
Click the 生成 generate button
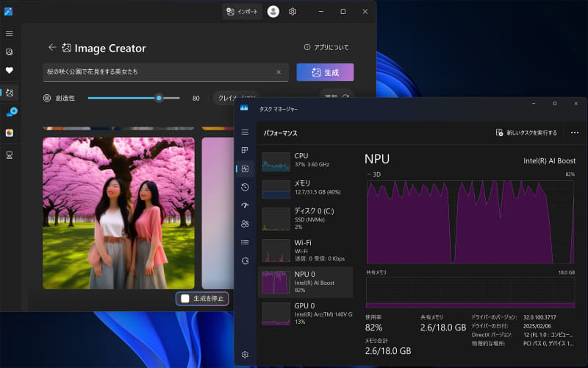click(325, 72)
